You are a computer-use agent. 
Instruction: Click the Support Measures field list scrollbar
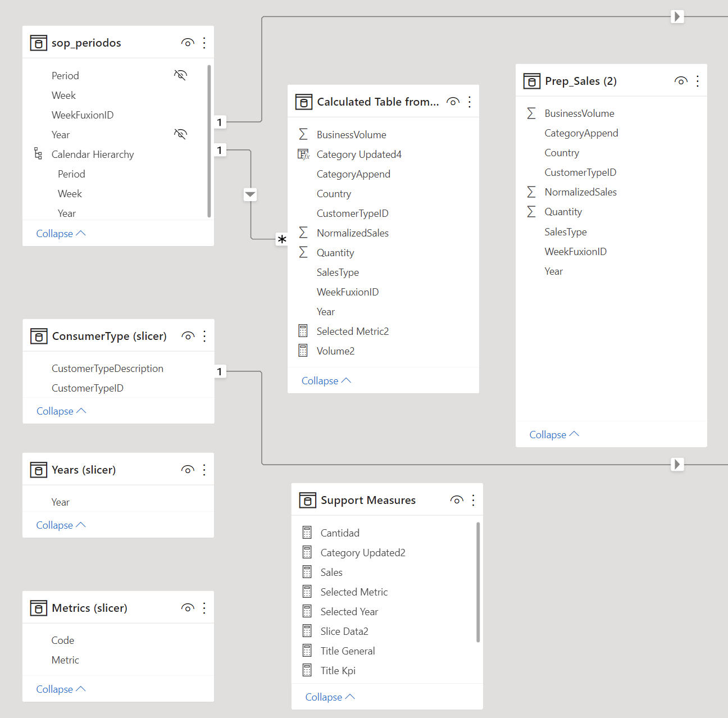(x=478, y=582)
